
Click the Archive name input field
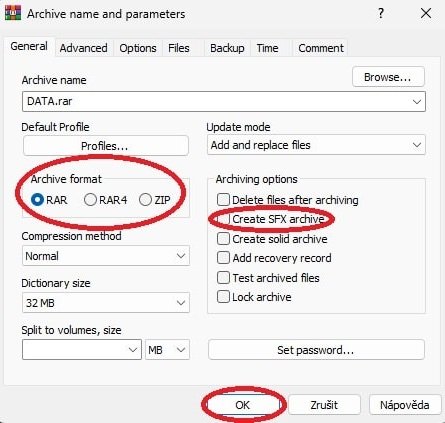click(224, 101)
